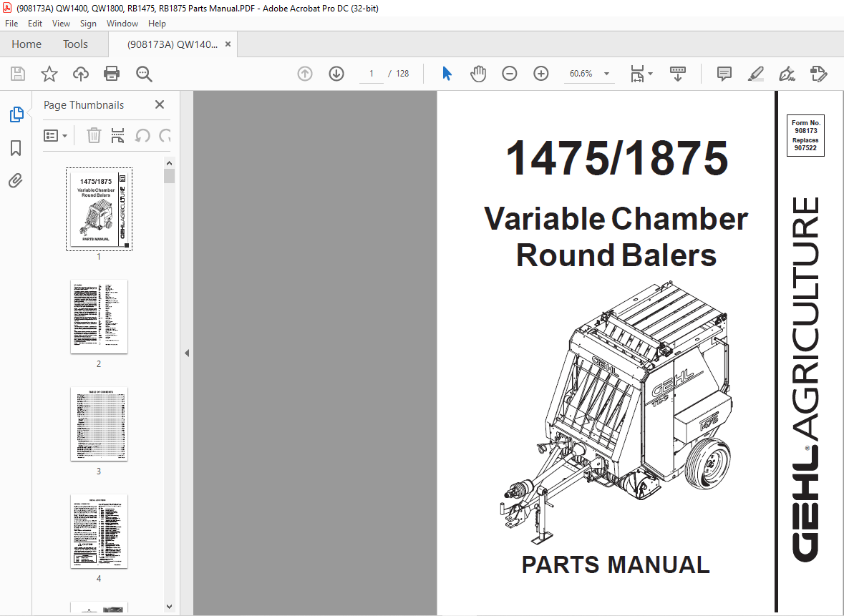Click the 'PARTS MANUAL' heading in the document

(x=616, y=565)
